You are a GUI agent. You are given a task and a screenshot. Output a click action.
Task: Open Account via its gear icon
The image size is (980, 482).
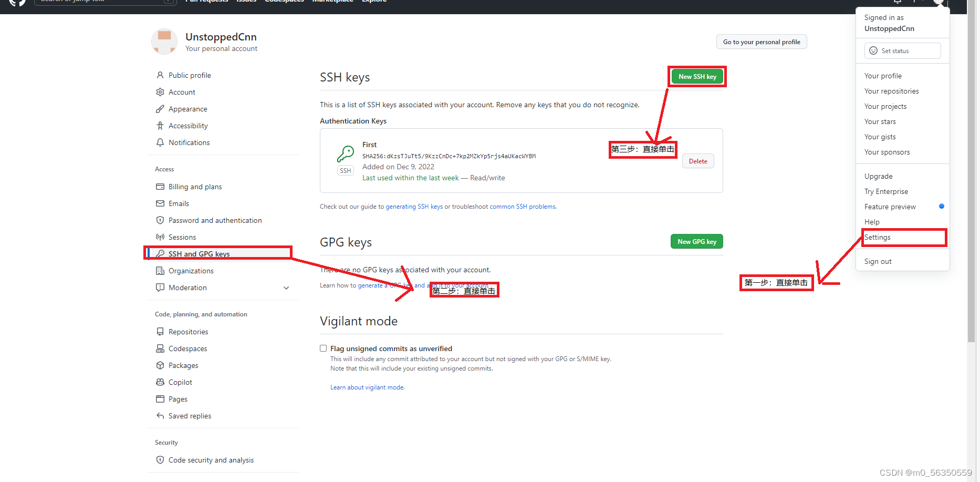(x=160, y=92)
